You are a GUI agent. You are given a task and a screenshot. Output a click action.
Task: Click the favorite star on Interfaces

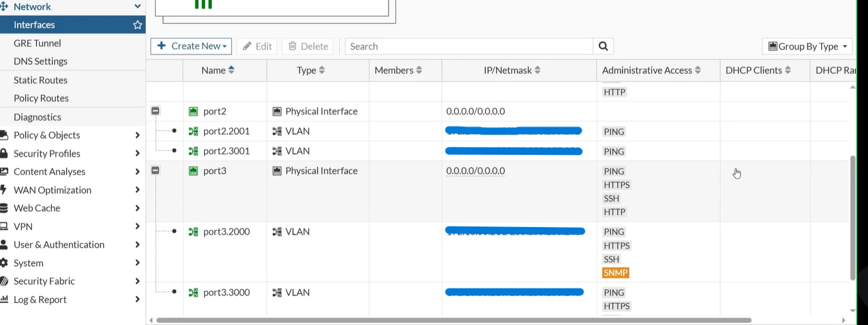[137, 24]
